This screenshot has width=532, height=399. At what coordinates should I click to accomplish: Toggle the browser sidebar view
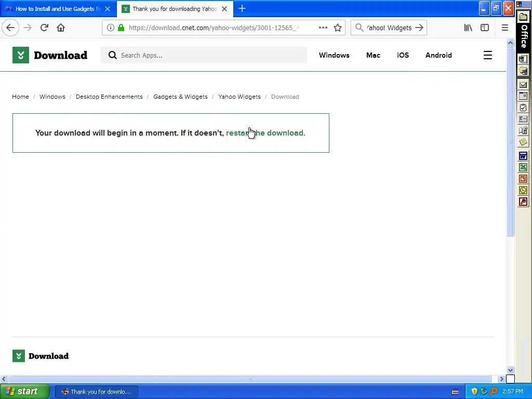[x=485, y=28]
